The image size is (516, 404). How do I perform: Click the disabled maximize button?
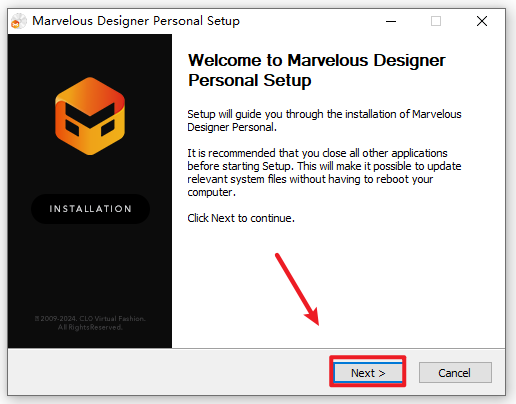tap(436, 21)
